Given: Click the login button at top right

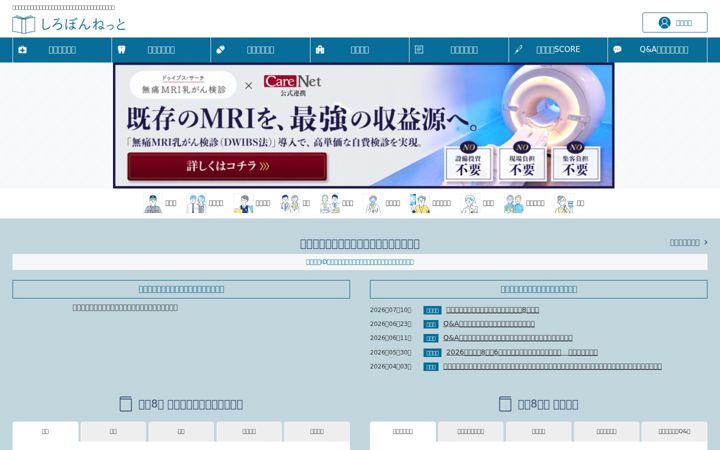Looking at the screenshot, I should 675,22.
